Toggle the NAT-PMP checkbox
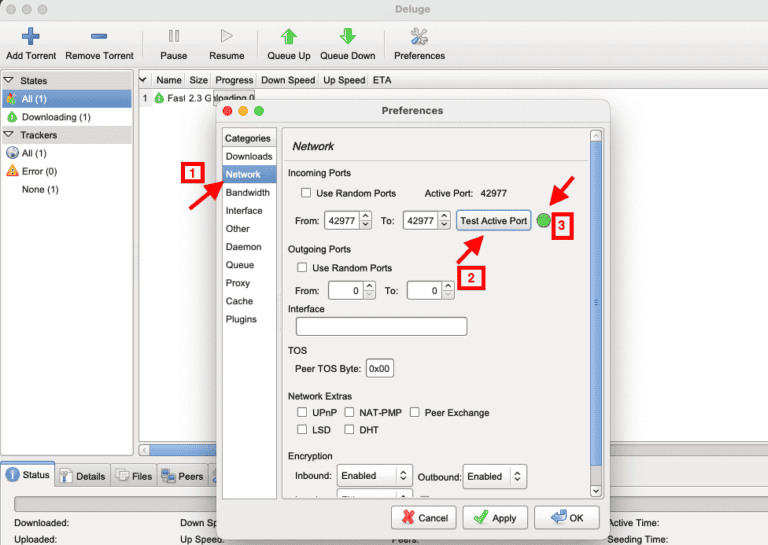This screenshot has height=545, width=768. point(349,412)
